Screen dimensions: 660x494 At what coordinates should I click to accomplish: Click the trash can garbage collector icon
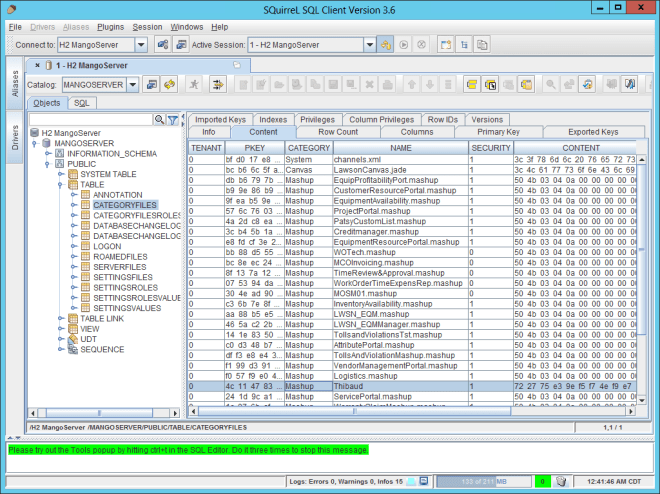[x=562, y=482]
